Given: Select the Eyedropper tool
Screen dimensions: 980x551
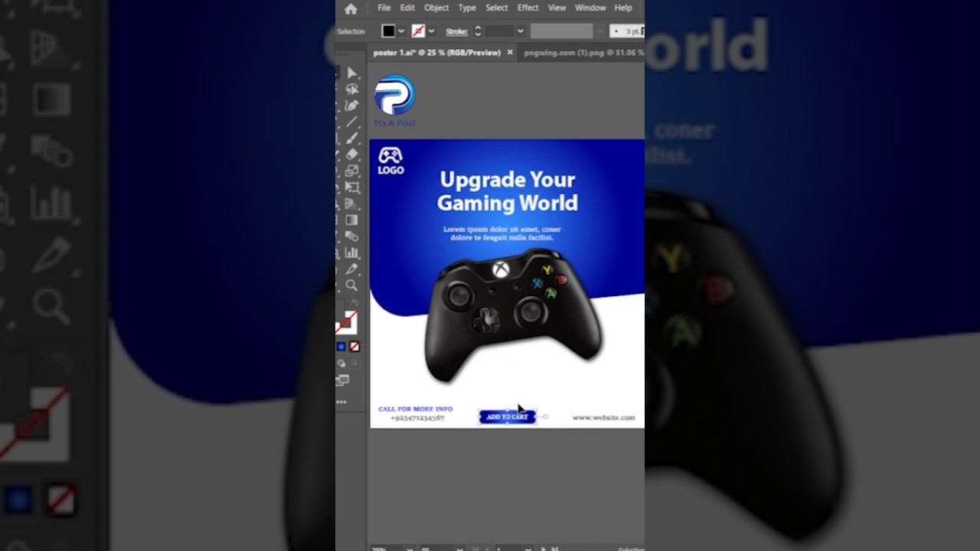Looking at the screenshot, I should point(352,269).
